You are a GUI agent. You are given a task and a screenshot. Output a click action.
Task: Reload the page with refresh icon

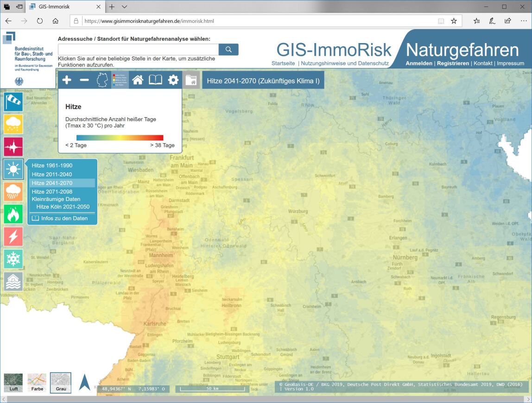click(x=40, y=21)
